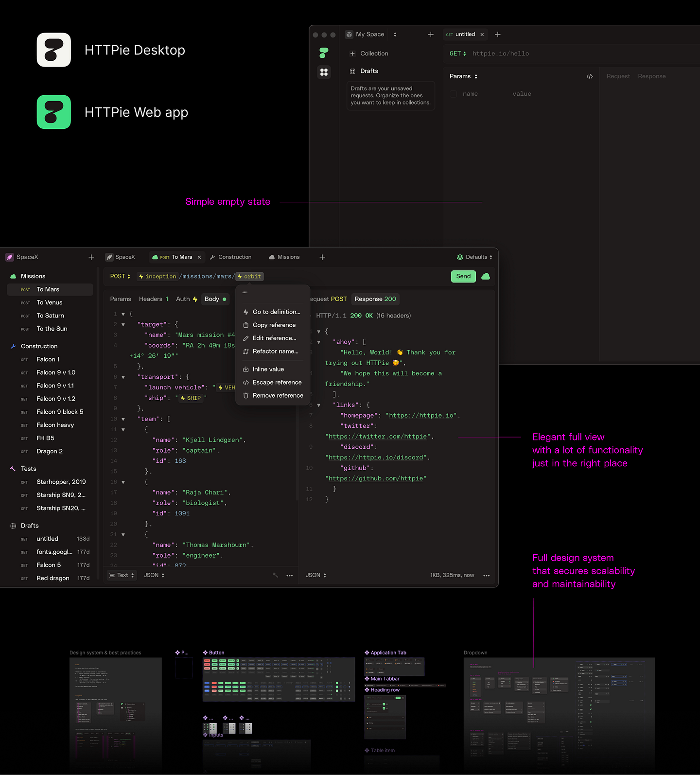The width and height of the screenshot is (700, 775).
Task: Close the To Mars tab
Action: coord(199,257)
